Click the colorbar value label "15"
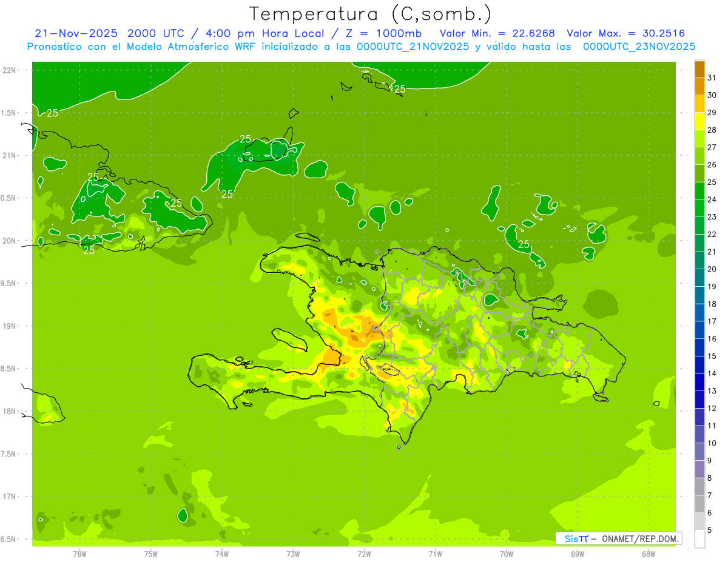The image size is (728, 562). (712, 356)
